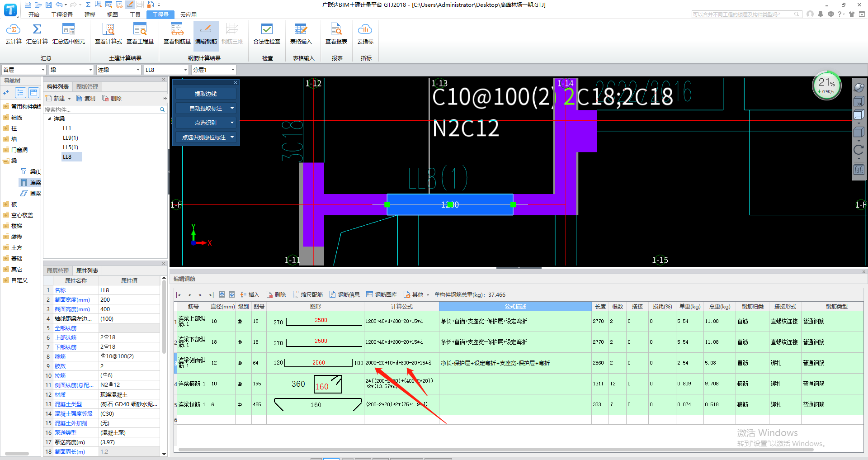The width and height of the screenshot is (868, 460).
Task: Click 插入 insert row button
Action: click(250, 294)
